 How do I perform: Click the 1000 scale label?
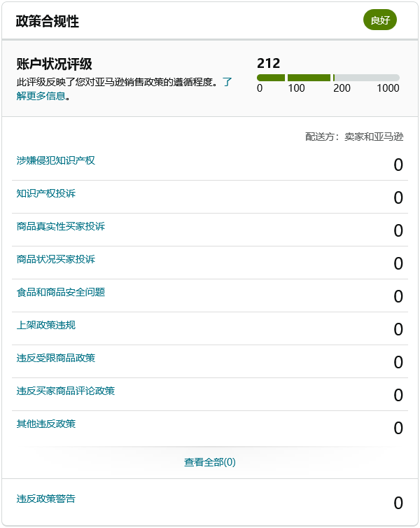pos(388,88)
